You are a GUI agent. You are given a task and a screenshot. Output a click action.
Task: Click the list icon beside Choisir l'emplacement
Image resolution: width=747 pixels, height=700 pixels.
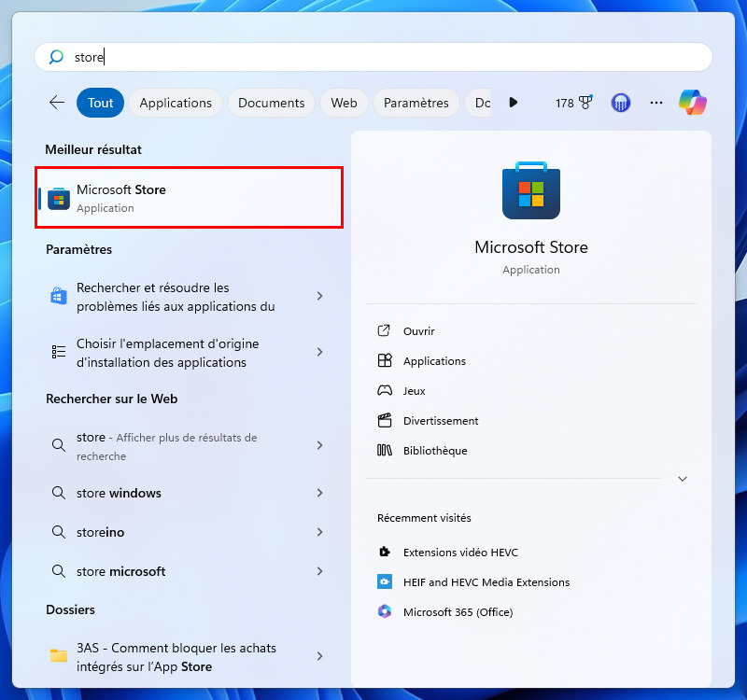[x=59, y=352]
